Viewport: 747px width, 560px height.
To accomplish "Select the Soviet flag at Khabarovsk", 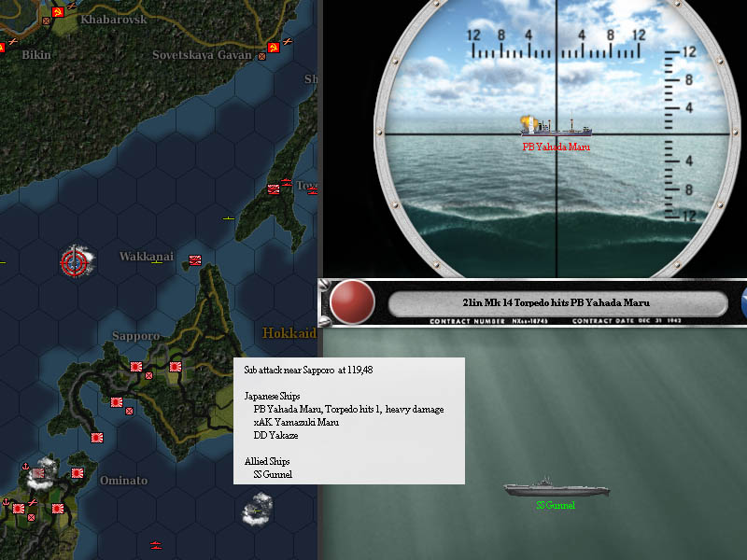I will coord(58,12).
